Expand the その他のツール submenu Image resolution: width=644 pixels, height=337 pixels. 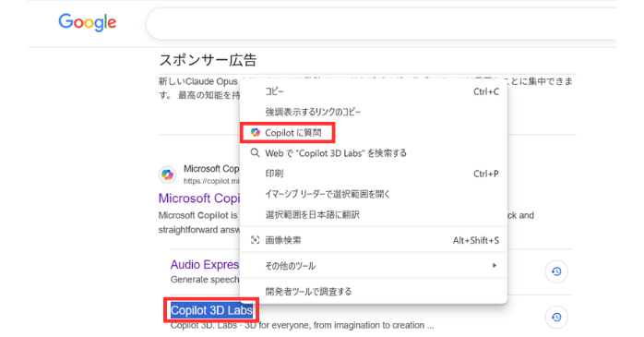coord(374,266)
